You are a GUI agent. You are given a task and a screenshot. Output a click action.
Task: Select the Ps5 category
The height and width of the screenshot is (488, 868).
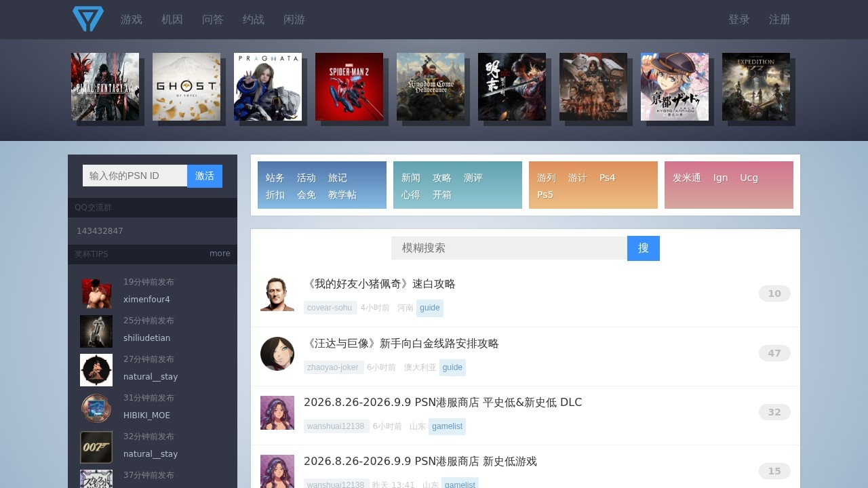coord(545,195)
